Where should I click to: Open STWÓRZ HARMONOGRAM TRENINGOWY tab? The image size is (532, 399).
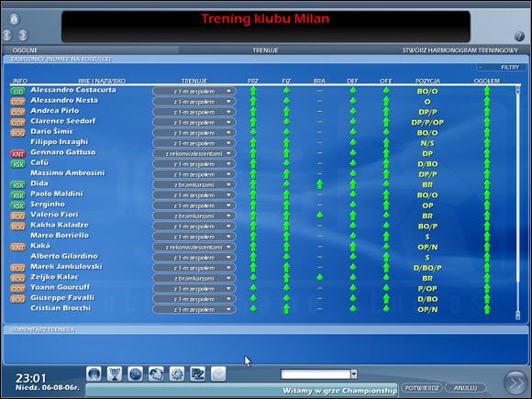(x=460, y=50)
